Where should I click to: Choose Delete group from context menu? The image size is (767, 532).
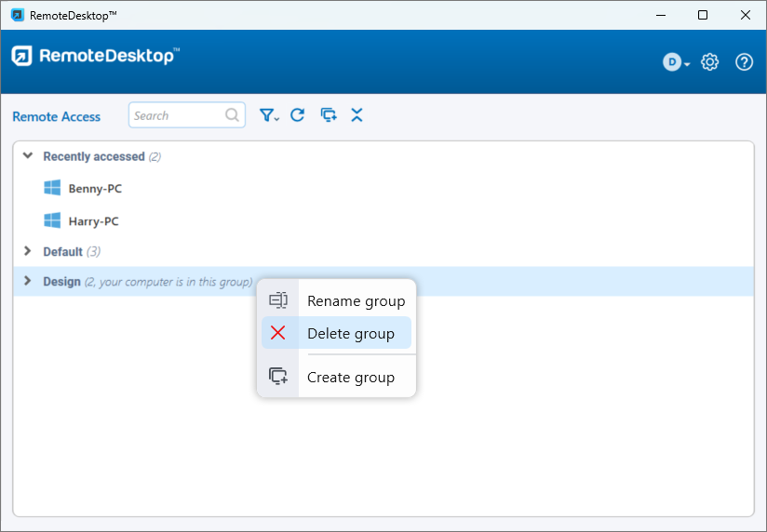(350, 334)
